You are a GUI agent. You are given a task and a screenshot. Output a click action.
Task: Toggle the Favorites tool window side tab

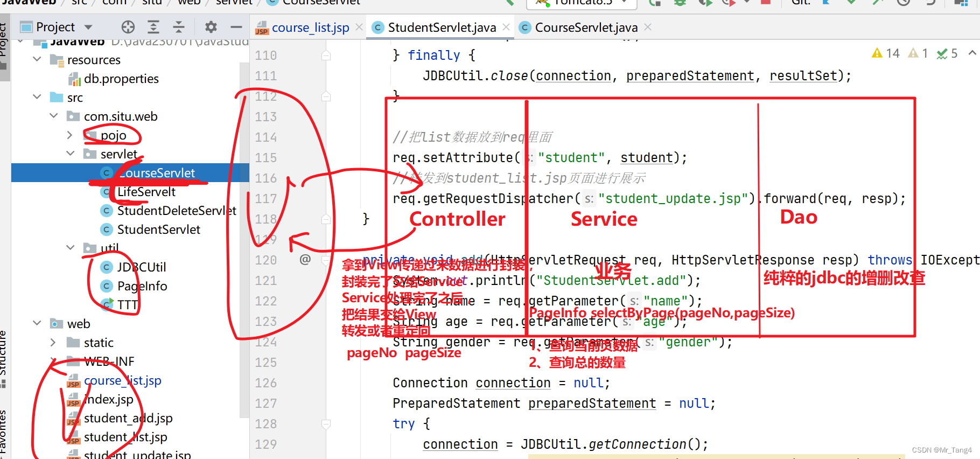tap(4, 434)
